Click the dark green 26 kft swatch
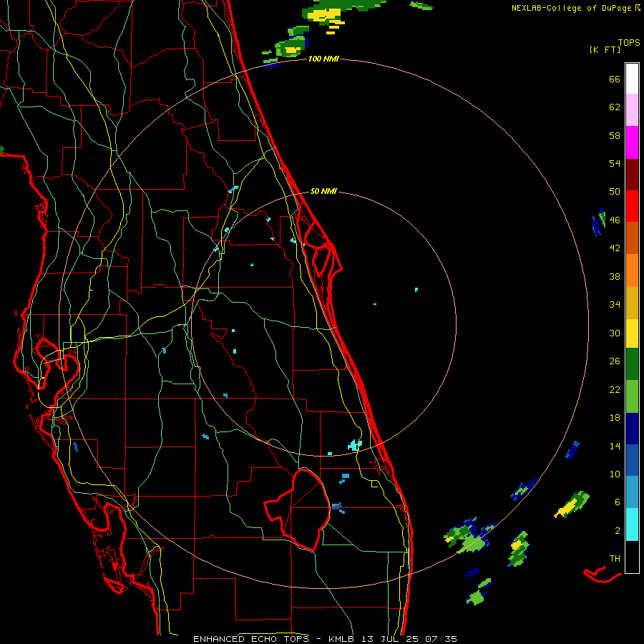The width and height of the screenshot is (644, 644). click(632, 364)
